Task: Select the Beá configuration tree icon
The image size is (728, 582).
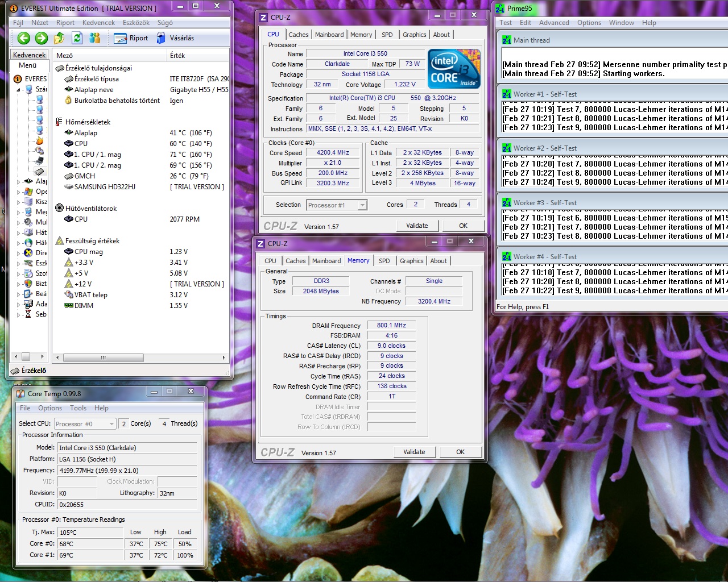Action: point(28,293)
